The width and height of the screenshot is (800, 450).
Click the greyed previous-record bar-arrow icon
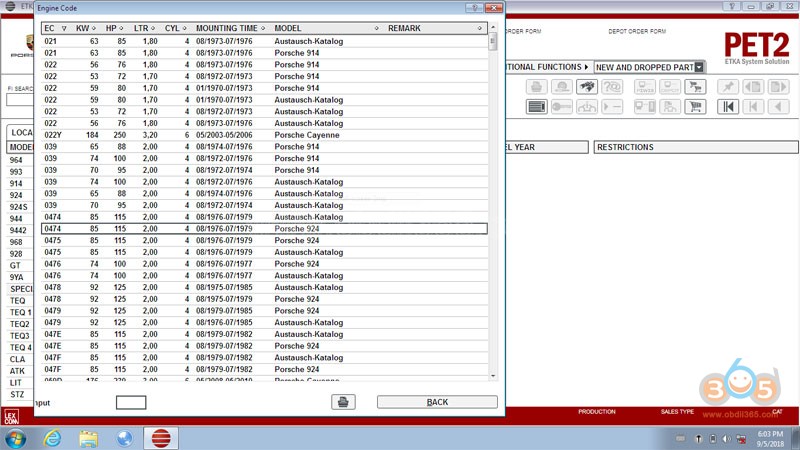pos(753,107)
